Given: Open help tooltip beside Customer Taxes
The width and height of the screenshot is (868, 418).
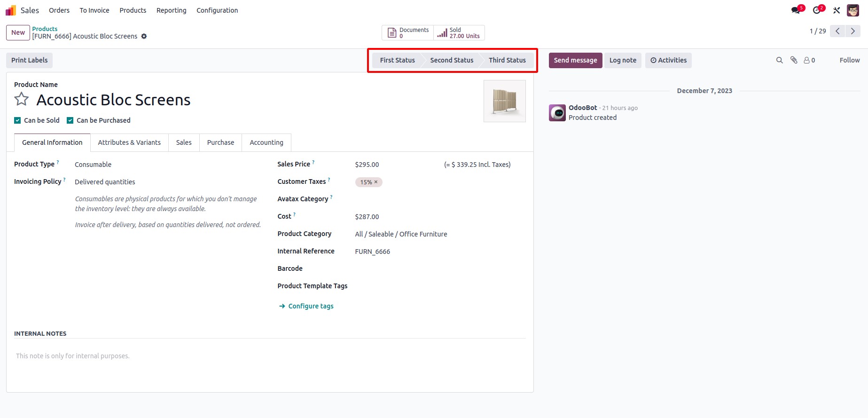Looking at the screenshot, I should [x=329, y=180].
